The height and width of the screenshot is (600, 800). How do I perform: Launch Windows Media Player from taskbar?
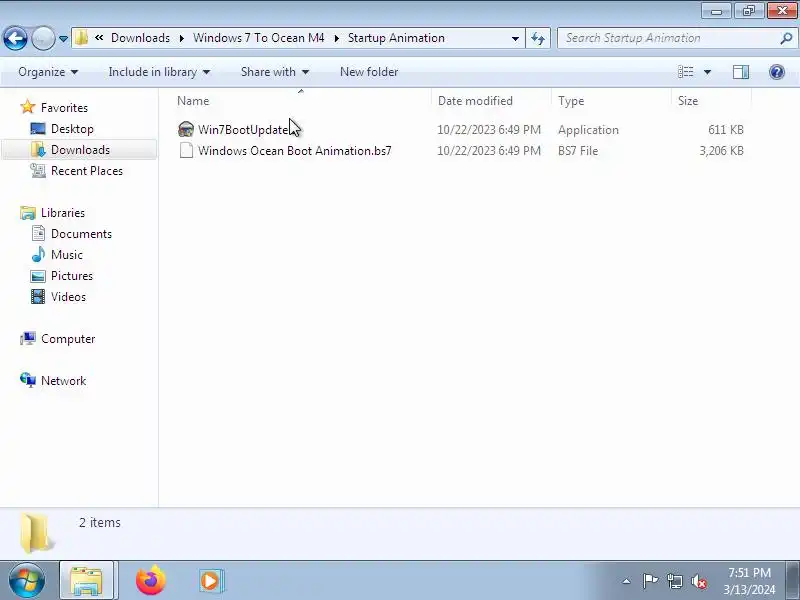(x=210, y=581)
